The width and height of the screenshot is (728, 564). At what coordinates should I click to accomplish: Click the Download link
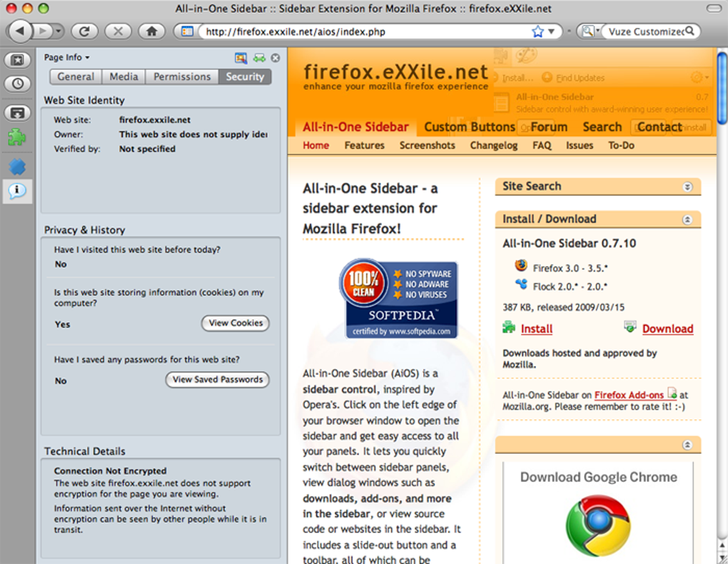coord(667,329)
